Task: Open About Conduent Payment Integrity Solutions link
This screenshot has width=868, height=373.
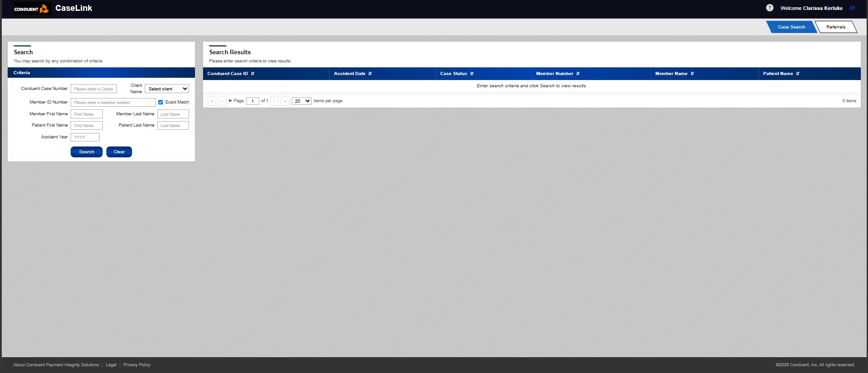Action: pyautogui.click(x=56, y=365)
